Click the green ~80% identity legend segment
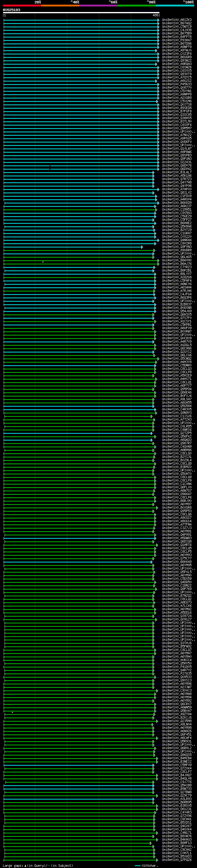 (137, 6)
